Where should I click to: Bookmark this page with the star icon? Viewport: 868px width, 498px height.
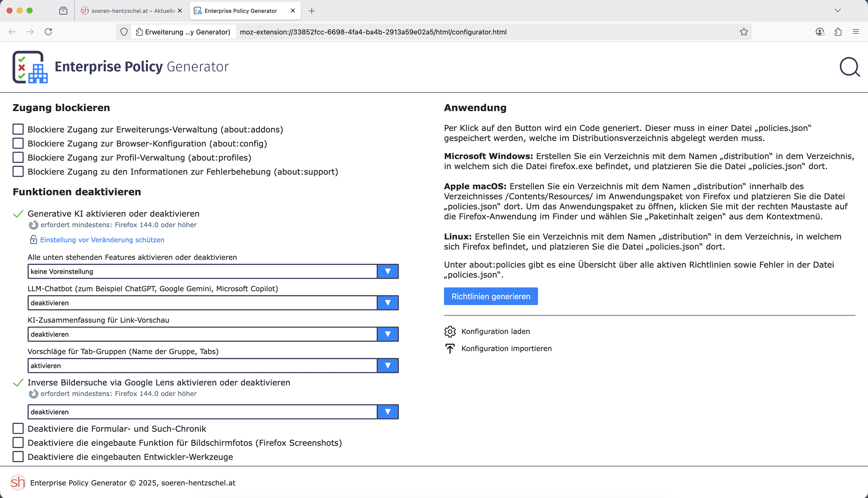[x=744, y=32]
